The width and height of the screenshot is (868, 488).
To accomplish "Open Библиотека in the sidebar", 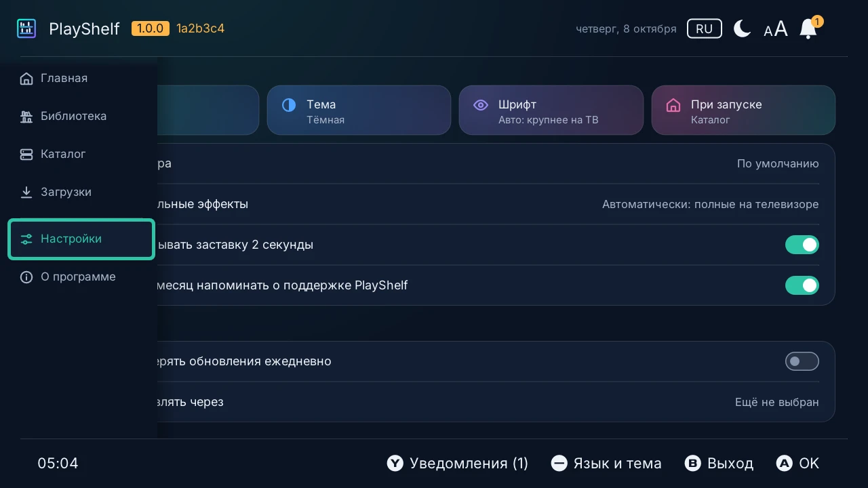I will (x=81, y=116).
